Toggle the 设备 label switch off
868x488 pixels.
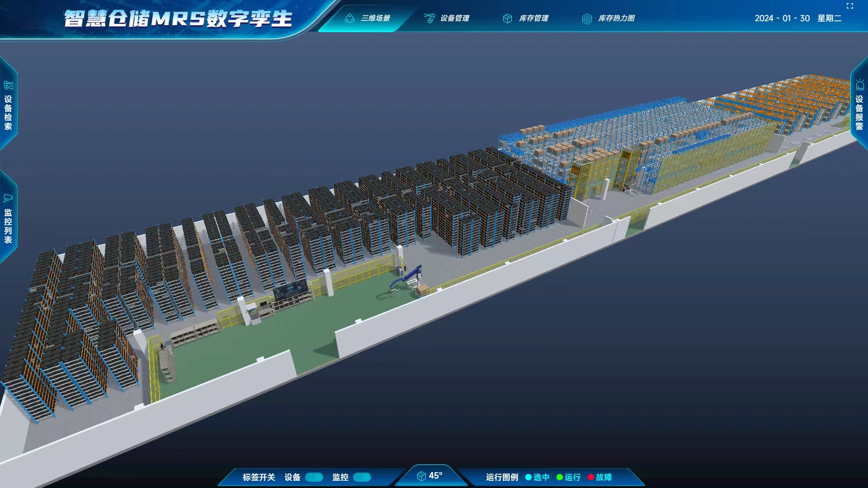(313, 477)
